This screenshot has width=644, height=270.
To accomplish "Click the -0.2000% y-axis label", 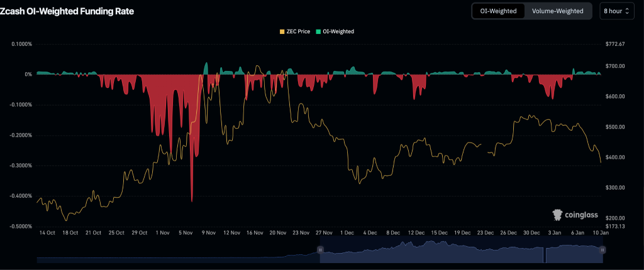I will pyautogui.click(x=22, y=135).
